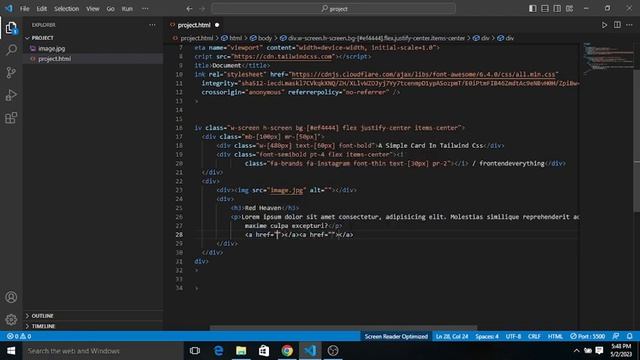Image resolution: width=640 pixels, height=360 pixels.
Task: Open the Run menu
Action: click(127, 9)
